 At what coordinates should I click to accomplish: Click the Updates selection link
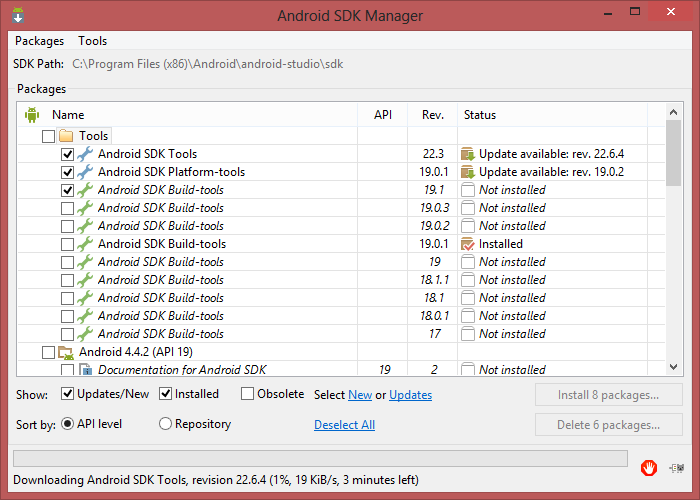click(410, 395)
